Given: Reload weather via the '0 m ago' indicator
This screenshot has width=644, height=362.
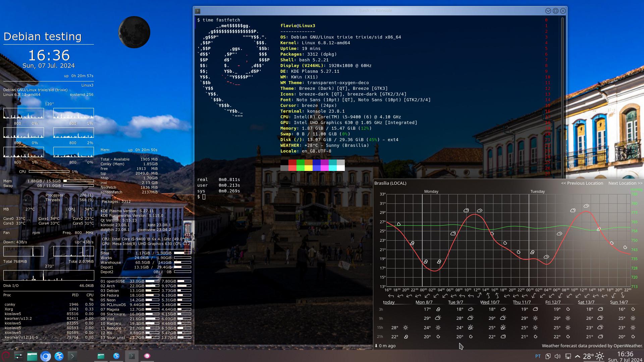Looking at the screenshot, I should click(x=385, y=346).
